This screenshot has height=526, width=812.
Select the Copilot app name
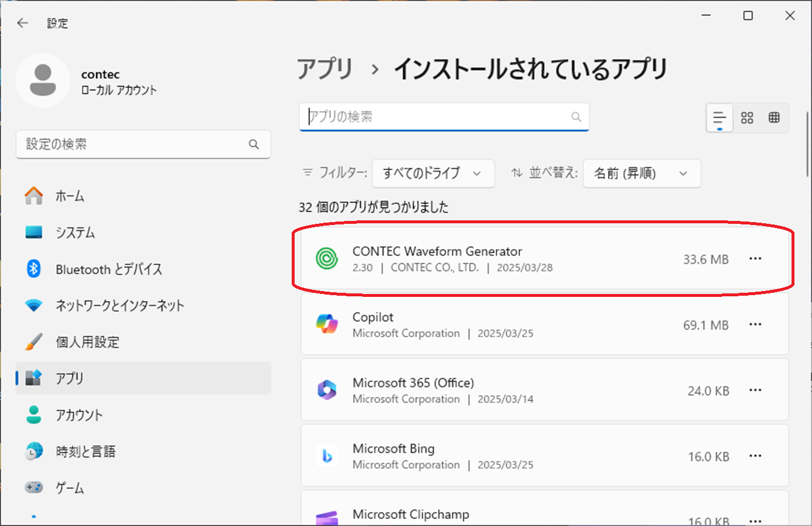pos(373,317)
